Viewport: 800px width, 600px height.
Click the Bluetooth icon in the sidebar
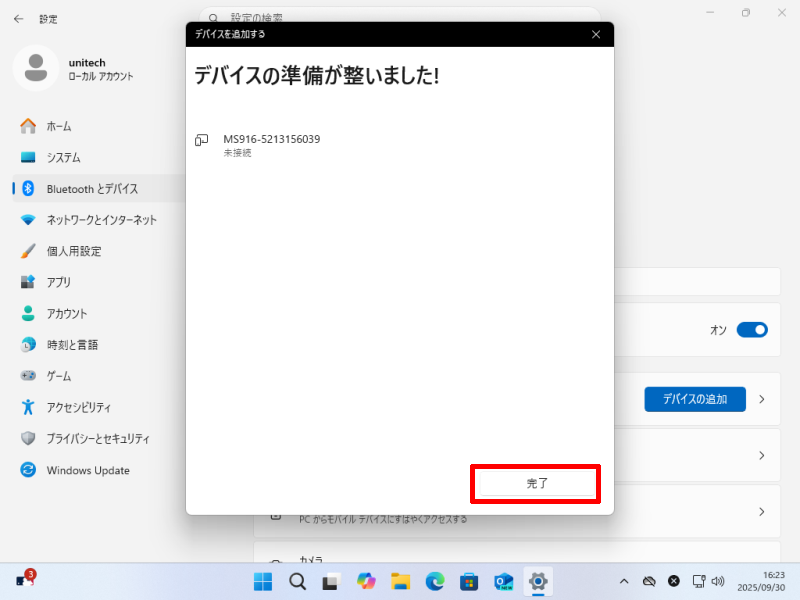pyautogui.click(x=28, y=188)
